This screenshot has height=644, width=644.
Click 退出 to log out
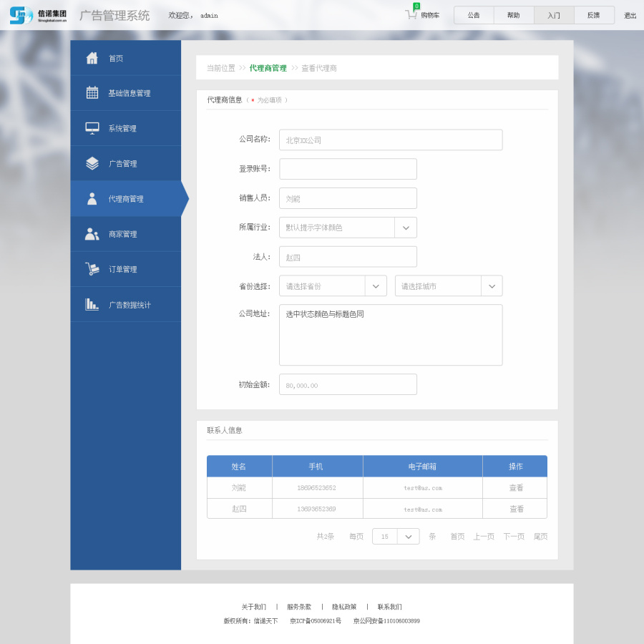pos(629,14)
